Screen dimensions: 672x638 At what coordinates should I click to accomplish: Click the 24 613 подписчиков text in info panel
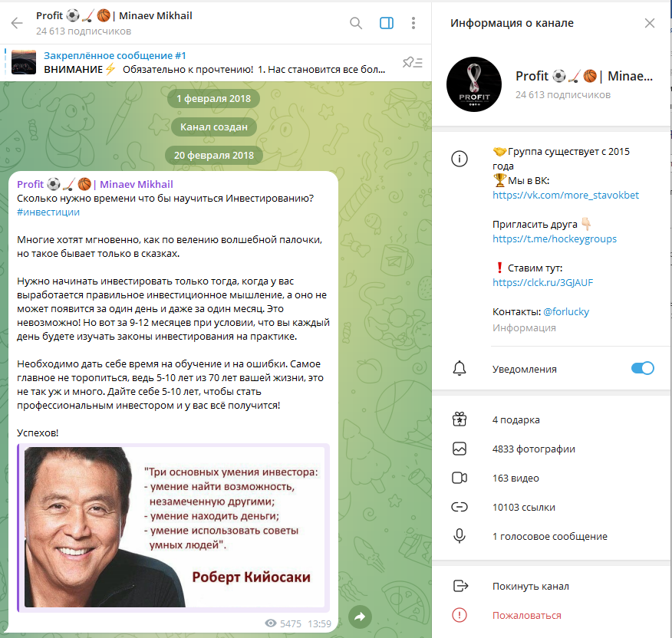(x=563, y=95)
